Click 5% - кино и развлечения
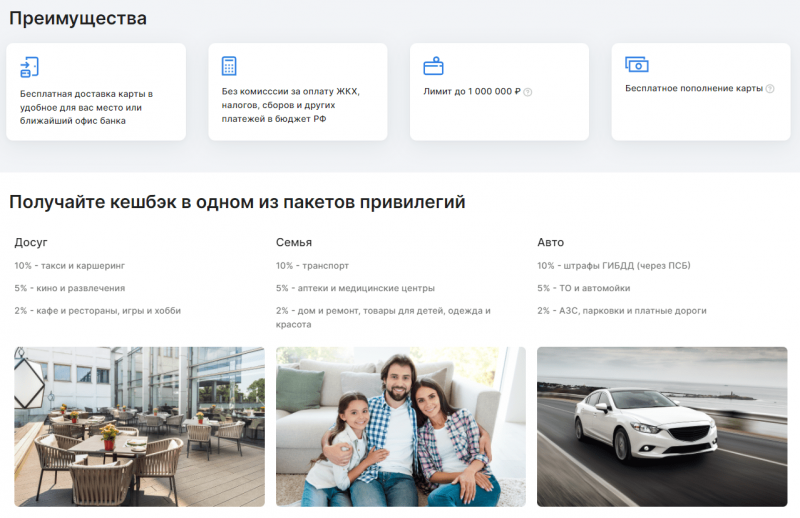This screenshot has width=800, height=518. click(x=69, y=288)
